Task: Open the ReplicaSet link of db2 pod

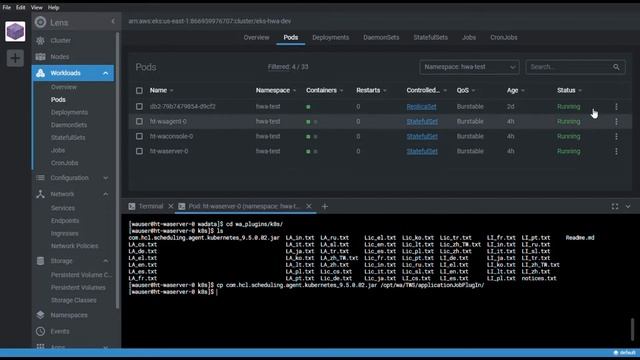Action: [x=421, y=107]
